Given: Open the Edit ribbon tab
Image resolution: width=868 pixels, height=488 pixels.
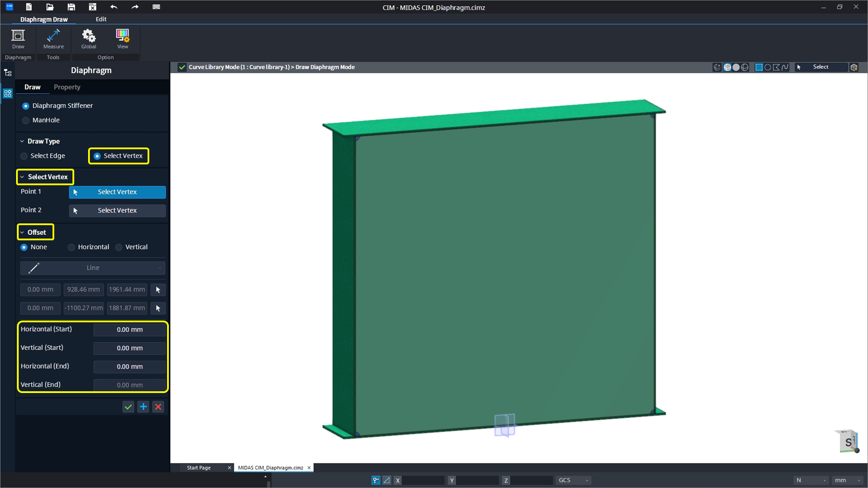Looking at the screenshot, I should 101,19.
